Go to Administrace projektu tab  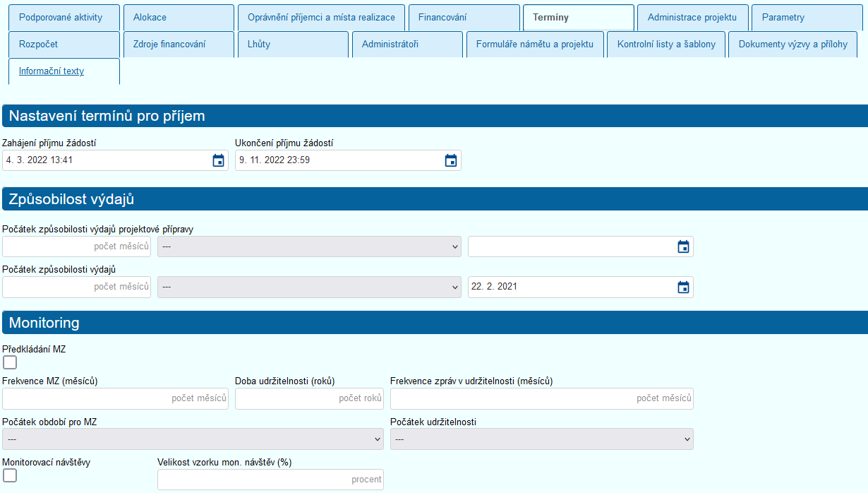[692, 18]
